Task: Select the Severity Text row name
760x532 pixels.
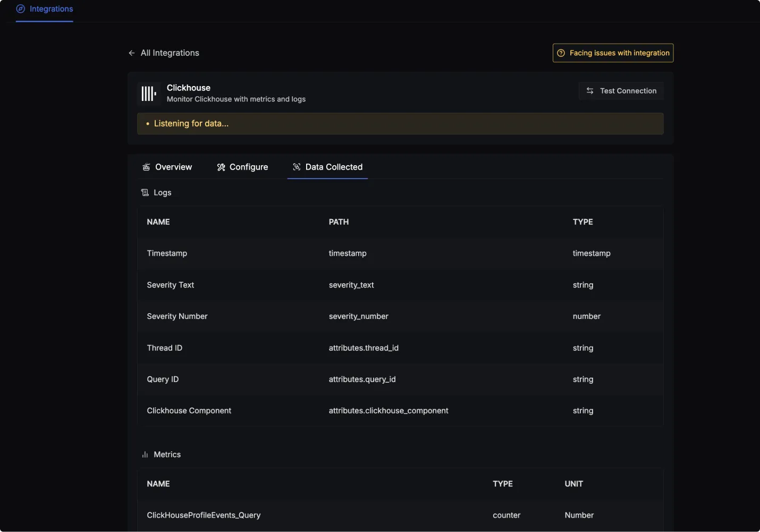Action: point(171,285)
